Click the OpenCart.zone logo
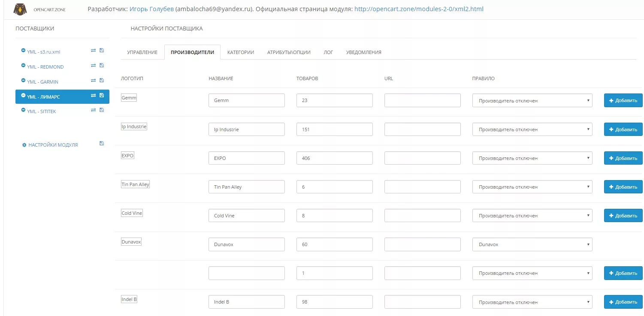The image size is (644, 316). tap(40, 9)
